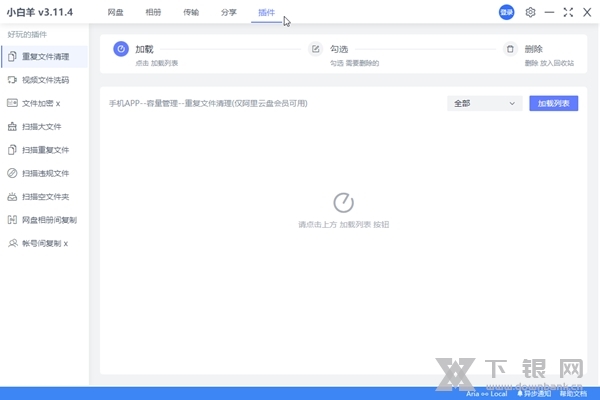Click Aria Local in the status bar

click(x=486, y=394)
